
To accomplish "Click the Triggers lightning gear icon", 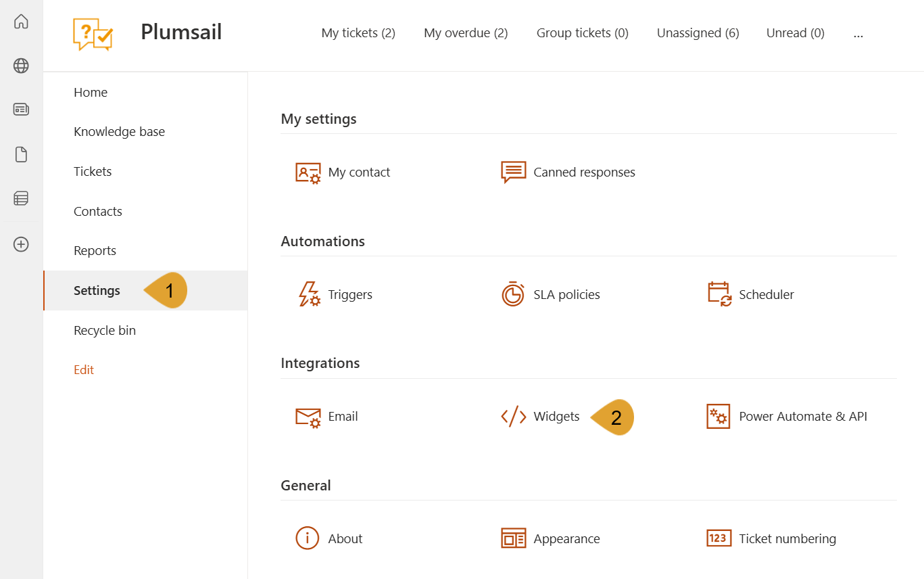I will pos(309,294).
